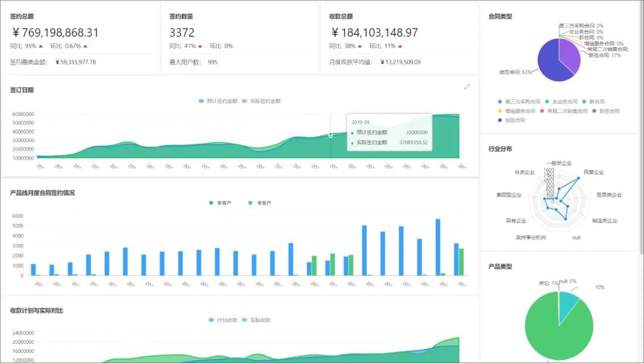Click the tooltip value 37089350.52
Image resolution: width=644 pixels, height=363 pixels.
point(414,143)
